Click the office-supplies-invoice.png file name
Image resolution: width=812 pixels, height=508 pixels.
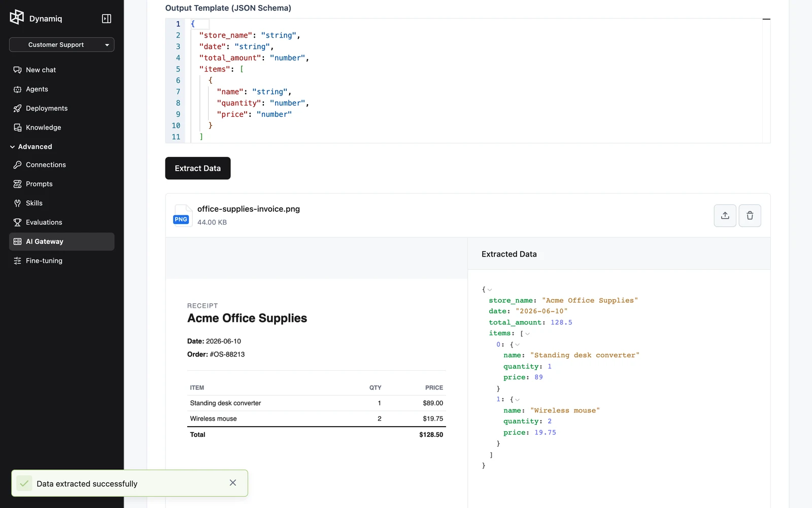tap(249, 209)
